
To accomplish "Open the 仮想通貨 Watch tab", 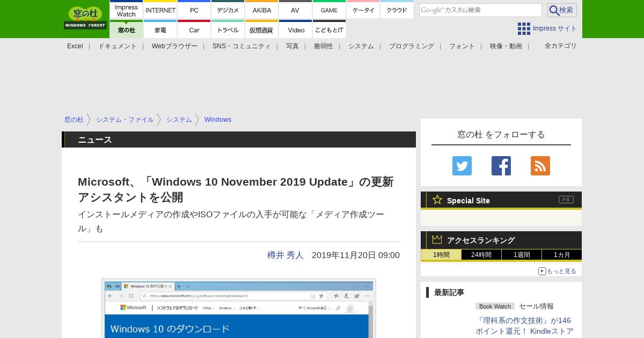I will pos(262,30).
